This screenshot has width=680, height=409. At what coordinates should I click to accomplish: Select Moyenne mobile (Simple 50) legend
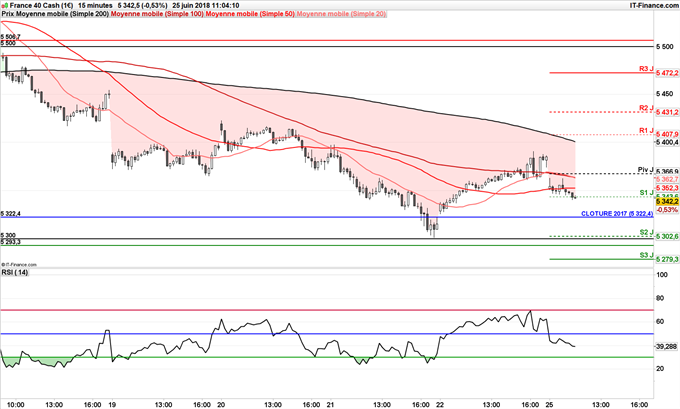click(x=250, y=14)
